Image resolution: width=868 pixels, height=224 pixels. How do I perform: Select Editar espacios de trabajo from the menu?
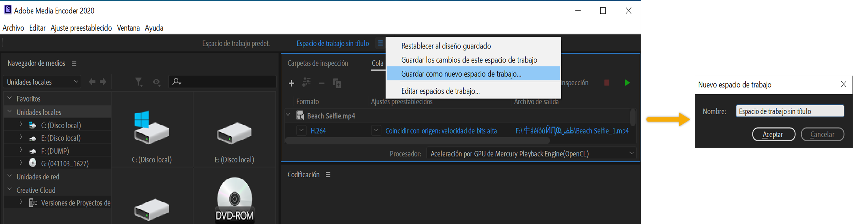[440, 91]
